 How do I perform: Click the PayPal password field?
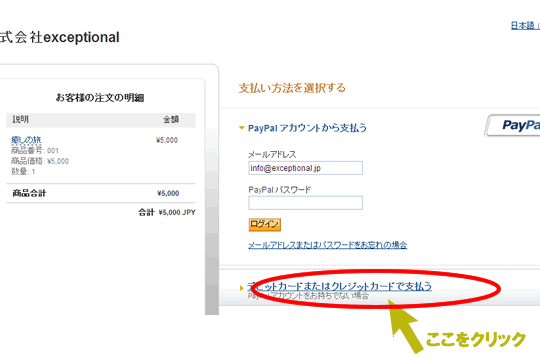305,203
